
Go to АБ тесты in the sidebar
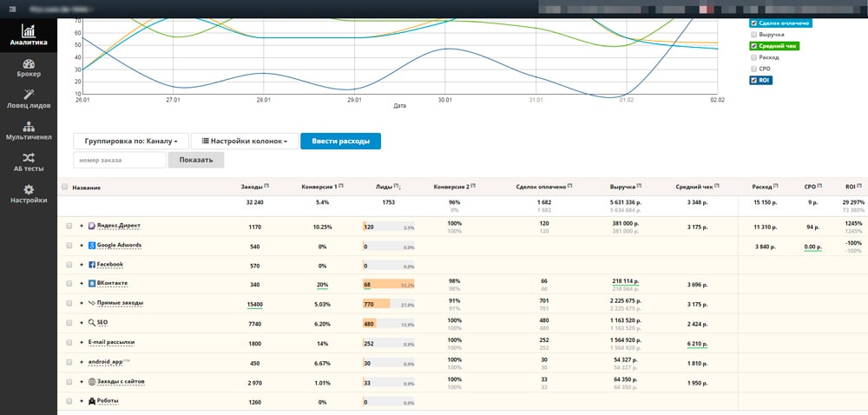(x=29, y=162)
